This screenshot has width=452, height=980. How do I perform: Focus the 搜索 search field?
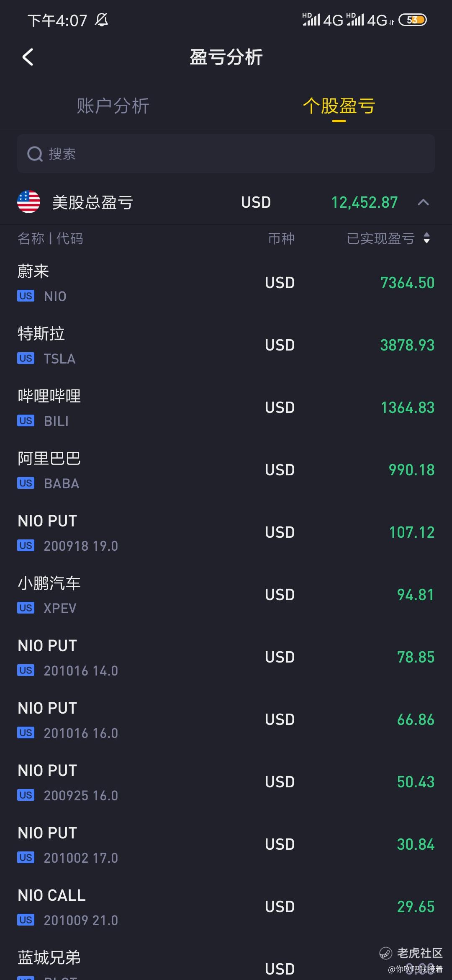(x=226, y=154)
